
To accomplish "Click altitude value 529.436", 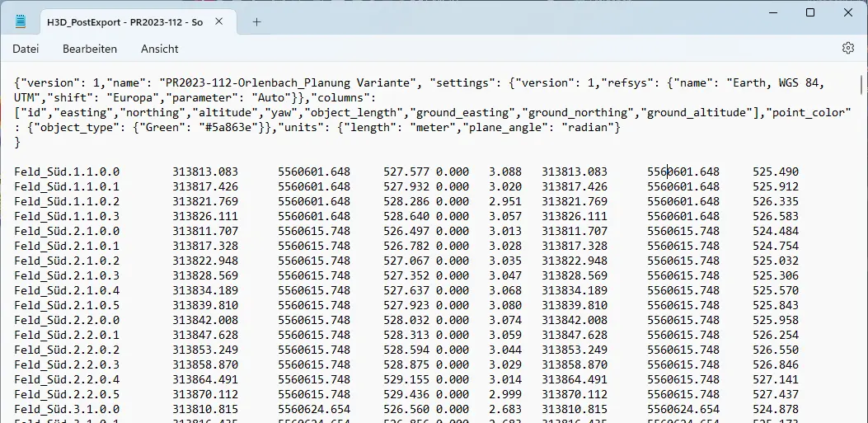I will pyautogui.click(x=406, y=394).
